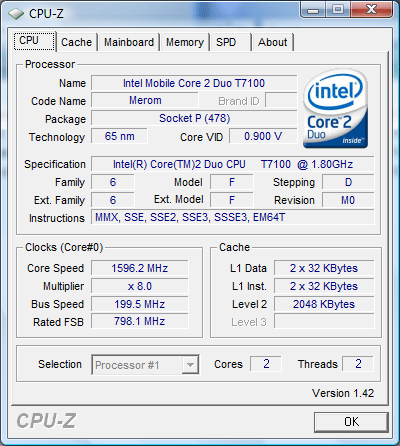
Task: Click the Code Name value 'Merom'
Action: point(145,100)
